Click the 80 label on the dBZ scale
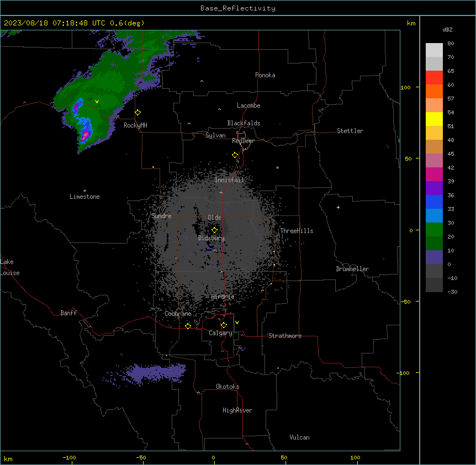 pyautogui.click(x=451, y=44)
